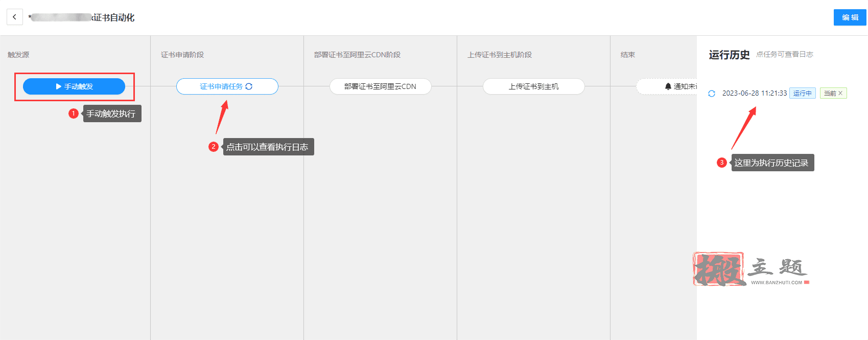Click the 触发源 stage label
868x340 pixels.
18,55
